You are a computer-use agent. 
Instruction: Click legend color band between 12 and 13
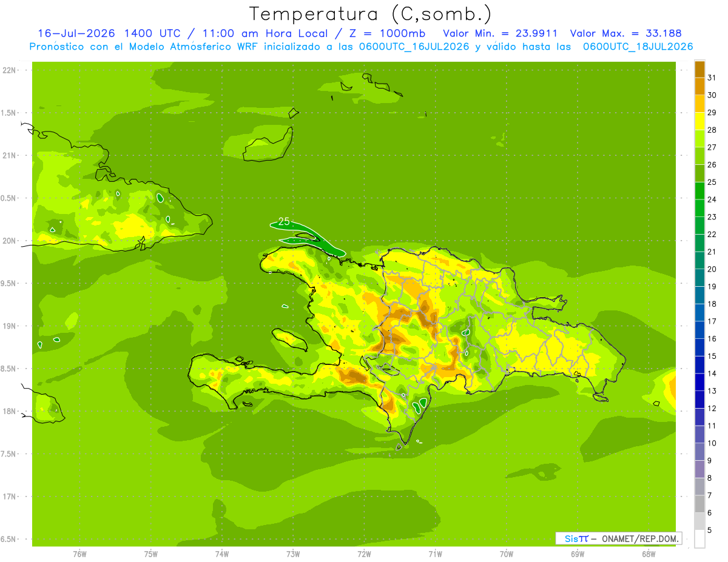tap(699, 399)
